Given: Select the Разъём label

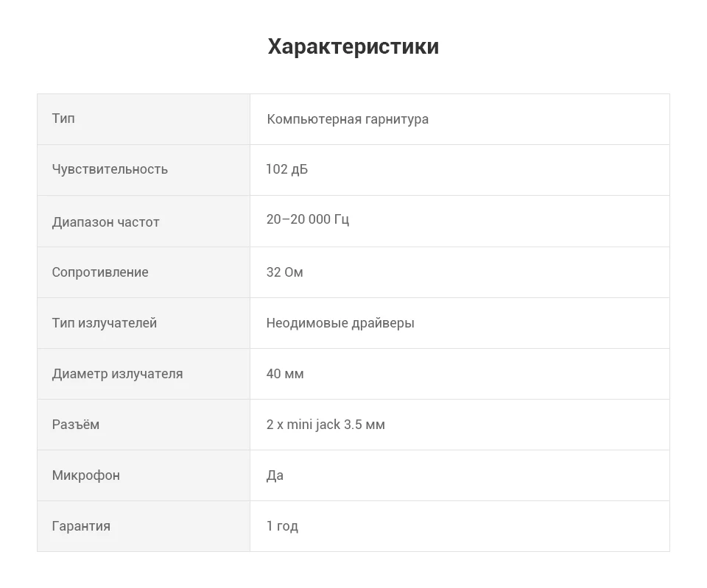Looking at the screenshot, I should coord(75,425).
